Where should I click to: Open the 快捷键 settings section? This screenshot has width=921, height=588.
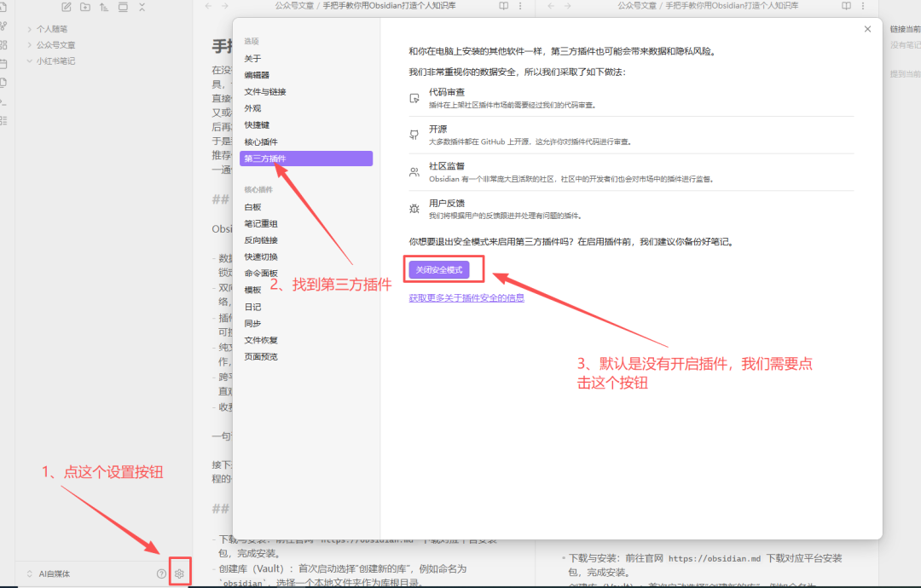coord(257,125)
